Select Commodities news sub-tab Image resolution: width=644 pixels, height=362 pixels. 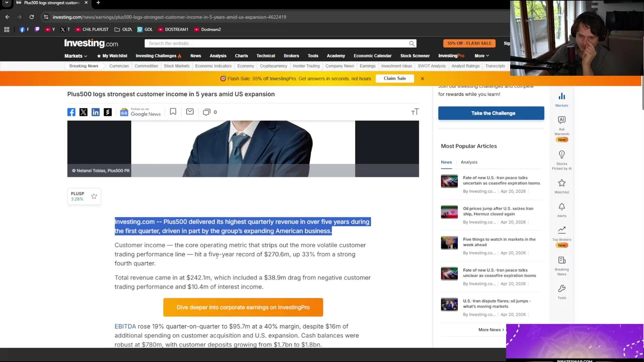[x=146, y=66]
